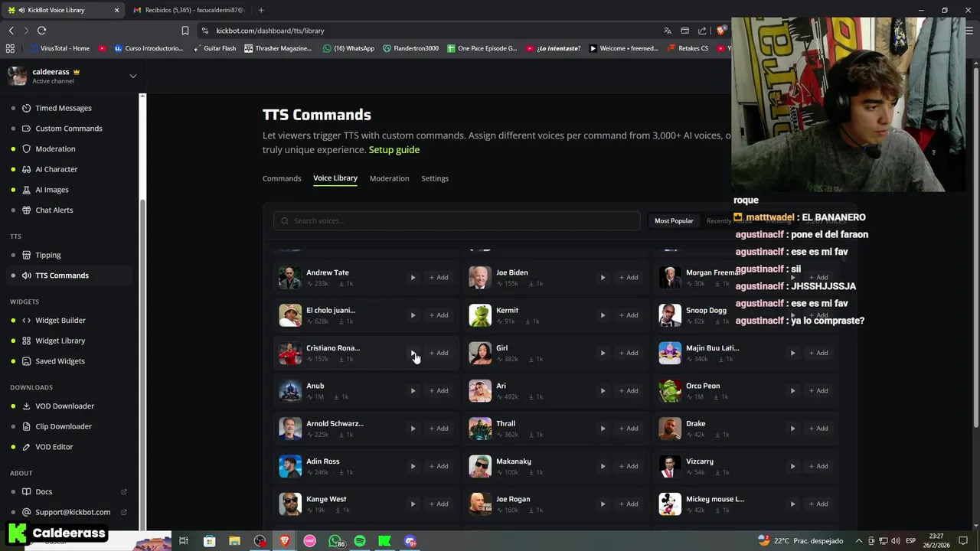The height and width of the screenshot is (551, 980).
Task: Add the Cristiano Ronaldo voice
Action: click(x=439, y=353)
